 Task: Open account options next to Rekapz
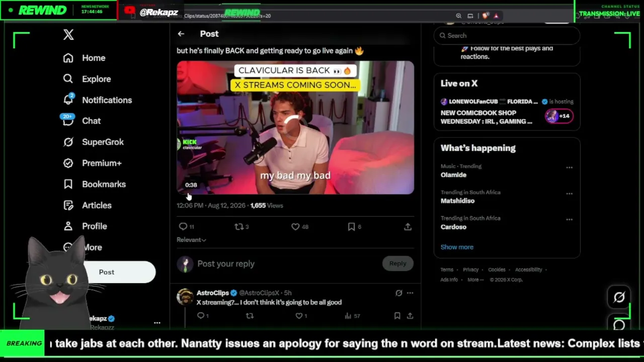point(157,323)
